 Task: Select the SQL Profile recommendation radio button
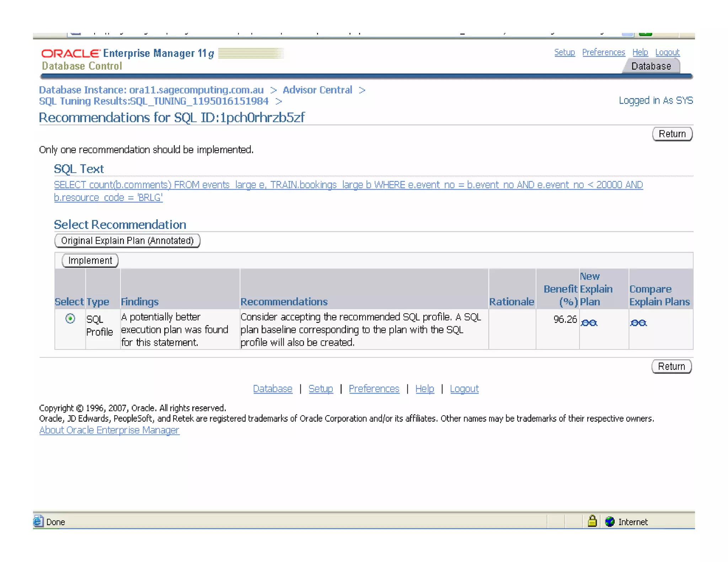pyautogui.click(x=70, y=318)
